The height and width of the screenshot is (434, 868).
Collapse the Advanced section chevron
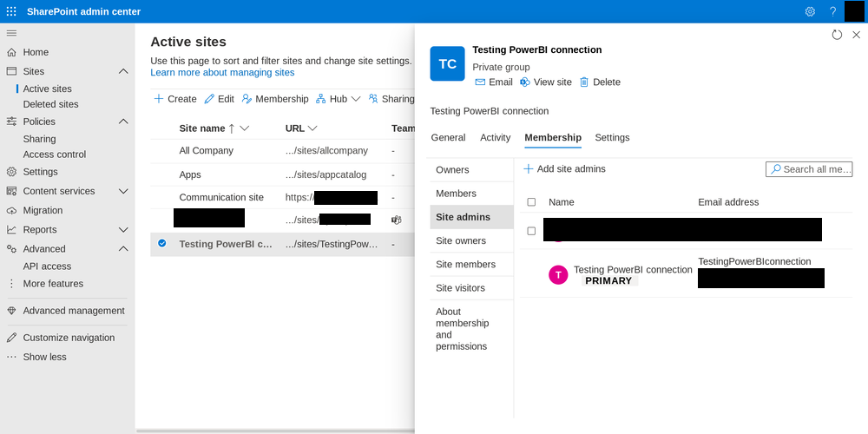pos(123,249)
